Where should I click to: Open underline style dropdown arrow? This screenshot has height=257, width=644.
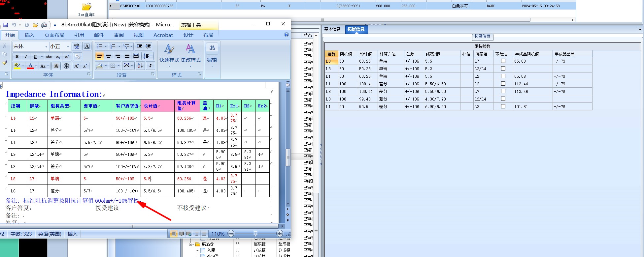pyautogui.click(x=41, y=57)
